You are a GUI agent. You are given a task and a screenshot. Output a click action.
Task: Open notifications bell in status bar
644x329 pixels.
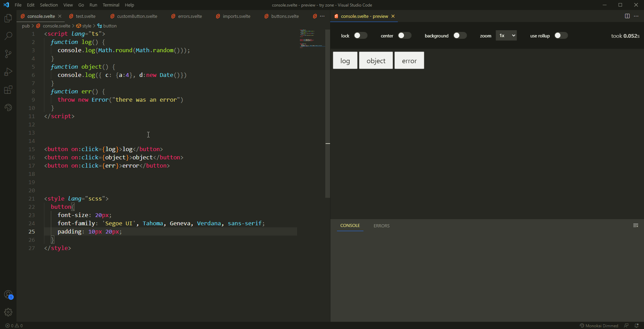click(636, 326)
